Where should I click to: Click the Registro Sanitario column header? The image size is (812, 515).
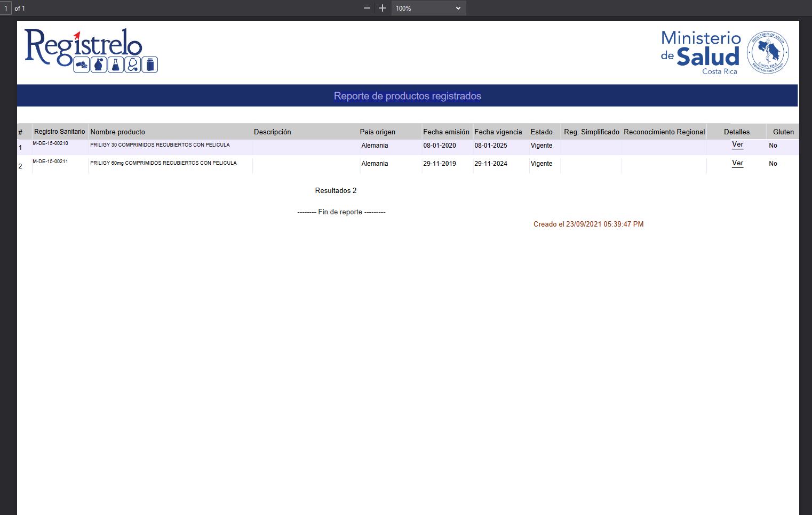[59, 132]
